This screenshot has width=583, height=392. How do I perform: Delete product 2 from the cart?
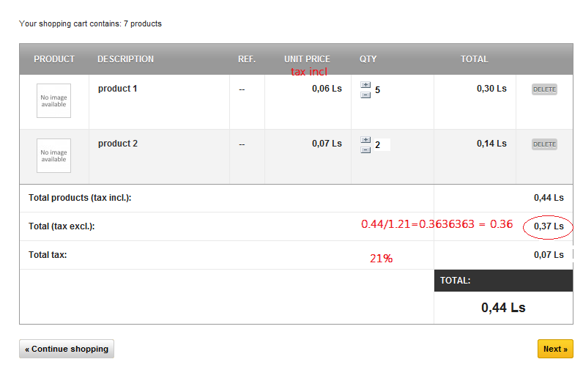(544, 144)
